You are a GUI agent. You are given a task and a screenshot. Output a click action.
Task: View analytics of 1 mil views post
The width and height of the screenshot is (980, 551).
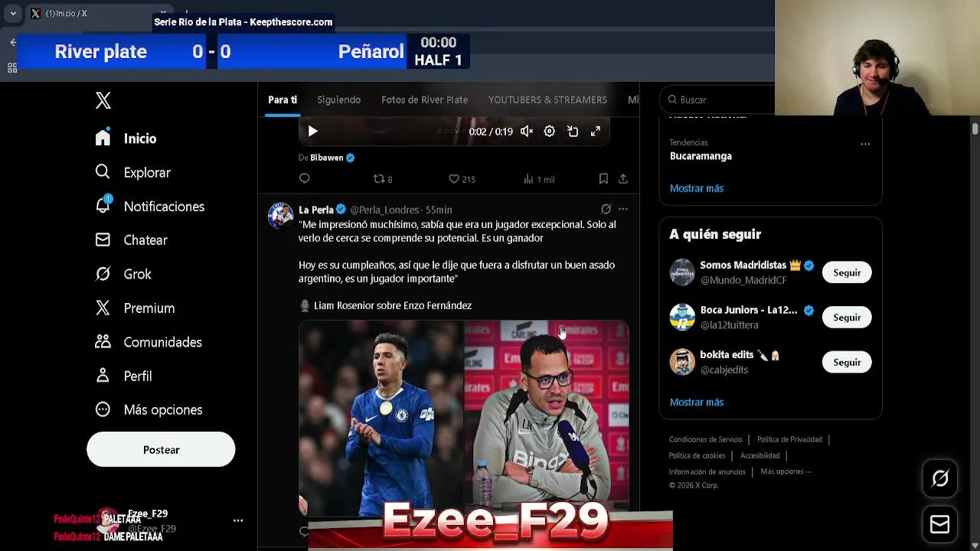click(539, 179)
